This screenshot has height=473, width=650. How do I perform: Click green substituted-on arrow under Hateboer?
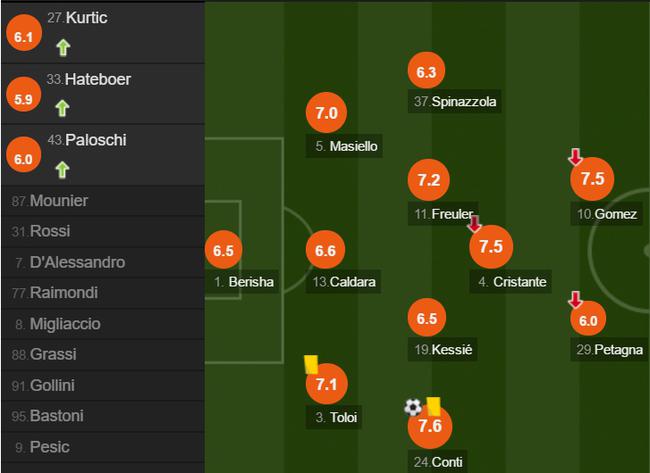62,108
